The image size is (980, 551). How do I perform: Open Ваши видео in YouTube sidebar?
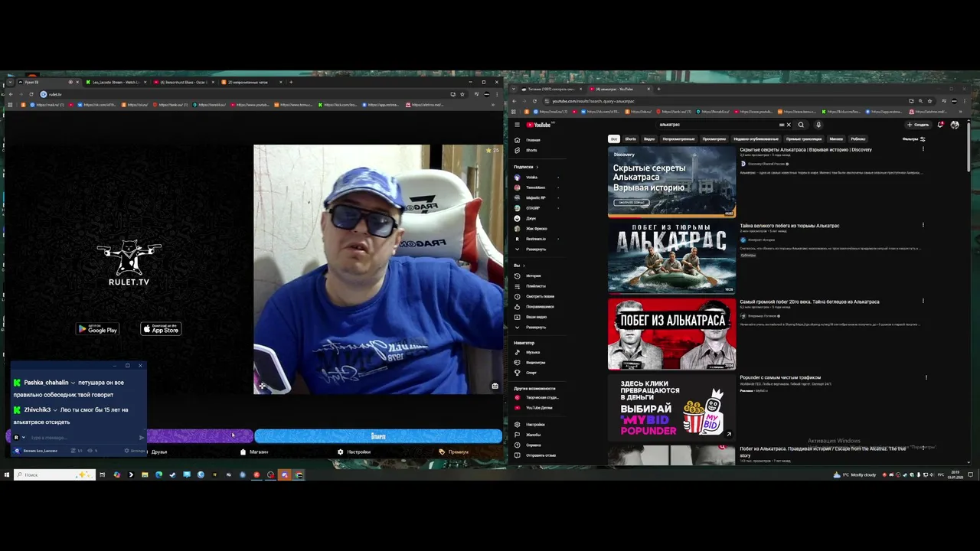[536, 317]
